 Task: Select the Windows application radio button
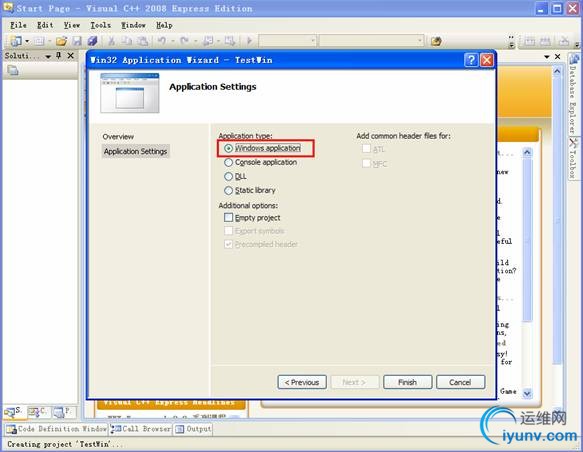coord(229,148)
